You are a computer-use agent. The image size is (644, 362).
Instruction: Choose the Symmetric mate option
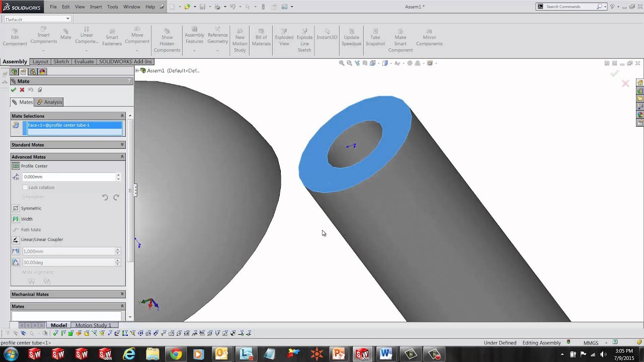click(x=16, y=208)
